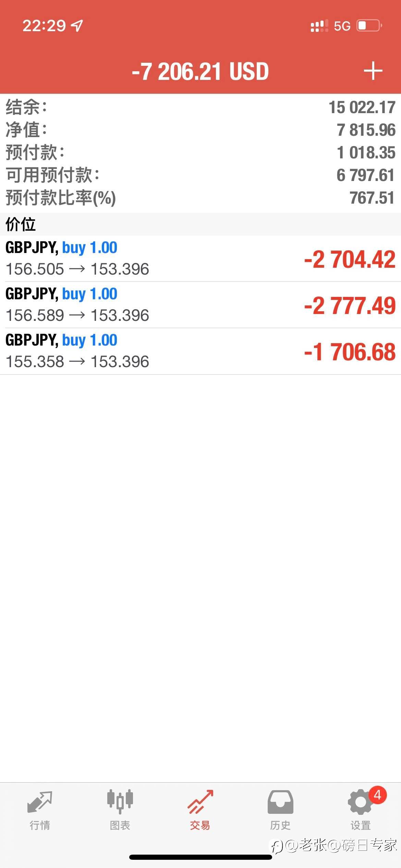This screenshot has width=401, height=868.
Task: Open the 历史 history inbox icon
Action: point(280,802)
